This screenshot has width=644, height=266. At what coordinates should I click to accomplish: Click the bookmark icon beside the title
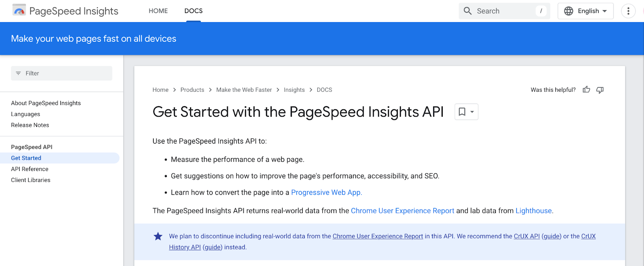coord(462,112)
